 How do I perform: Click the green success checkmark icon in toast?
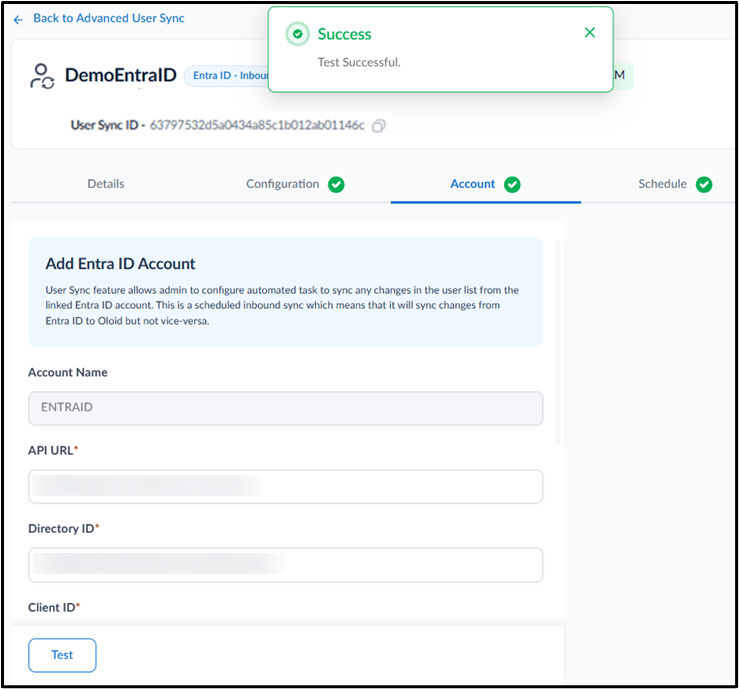pos(297,34)
